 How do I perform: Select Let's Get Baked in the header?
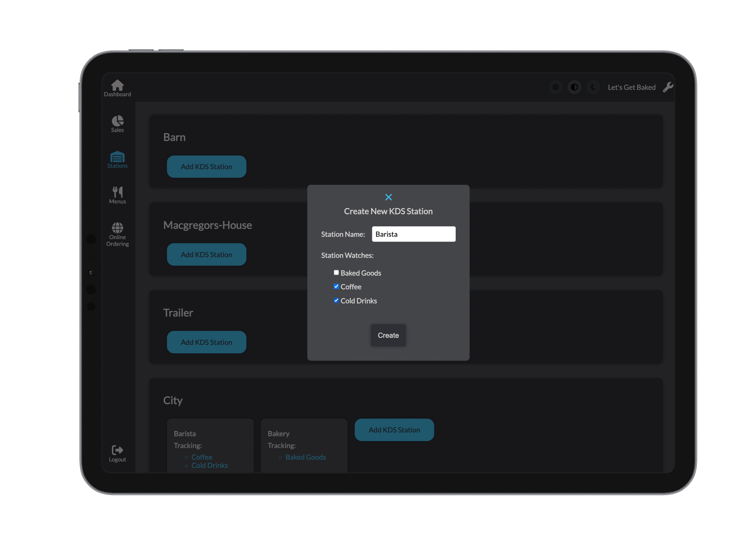(x=631, y=87)
